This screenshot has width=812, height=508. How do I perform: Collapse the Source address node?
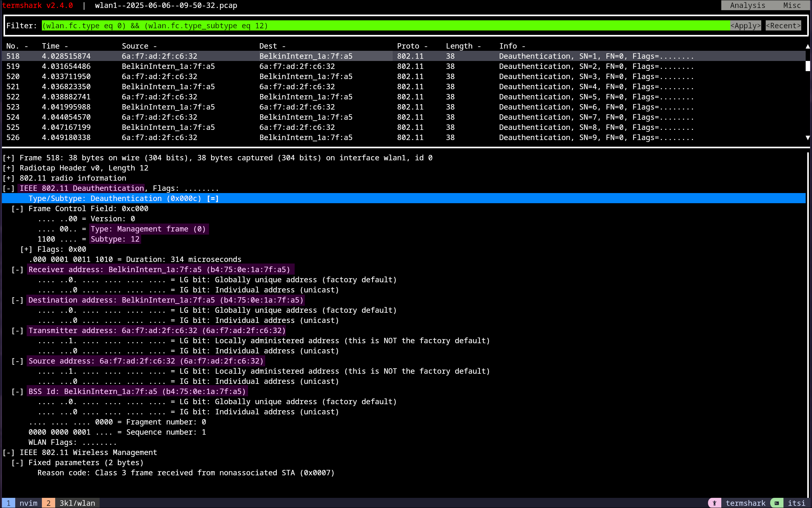[17, 361]
